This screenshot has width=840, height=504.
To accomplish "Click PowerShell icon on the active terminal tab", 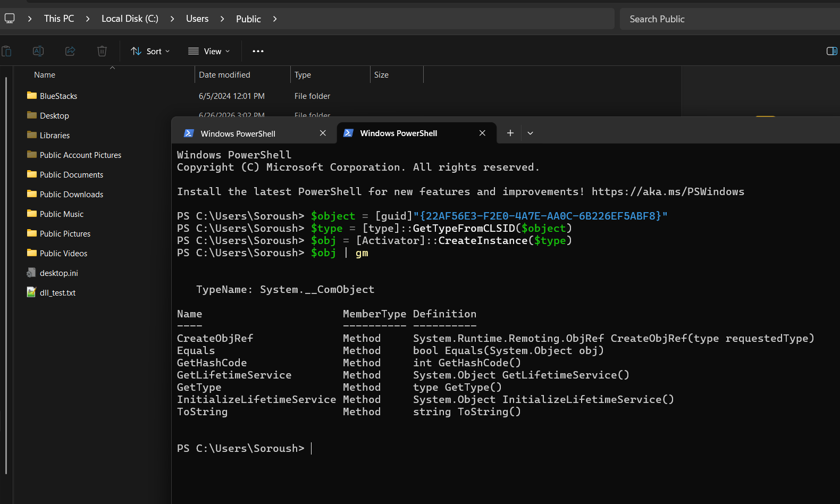I will point(348,133).
